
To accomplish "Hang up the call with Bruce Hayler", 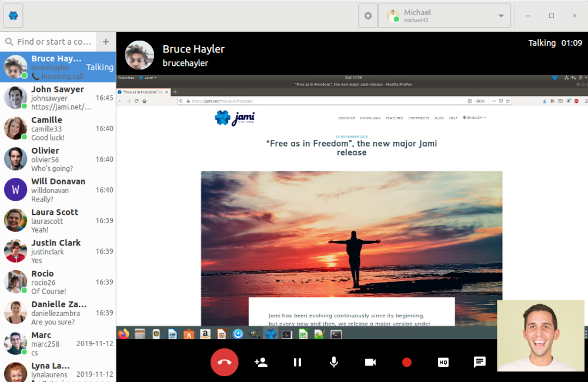I will [x=224, y=362].
